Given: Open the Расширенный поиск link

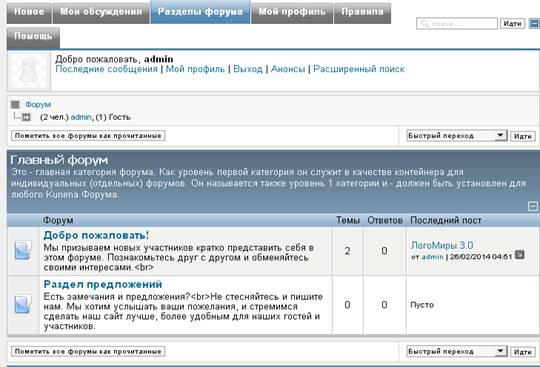Looking at the screenshot, I should pyautogui.click(x=359, y=69).
